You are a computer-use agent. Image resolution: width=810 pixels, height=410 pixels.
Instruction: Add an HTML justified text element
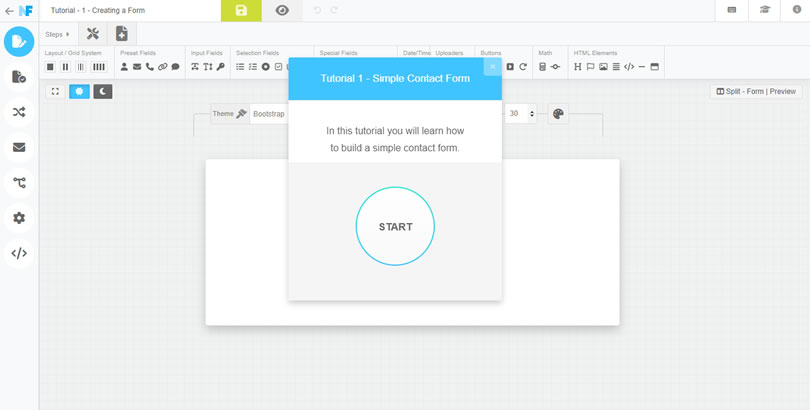(x=616, y=67)
